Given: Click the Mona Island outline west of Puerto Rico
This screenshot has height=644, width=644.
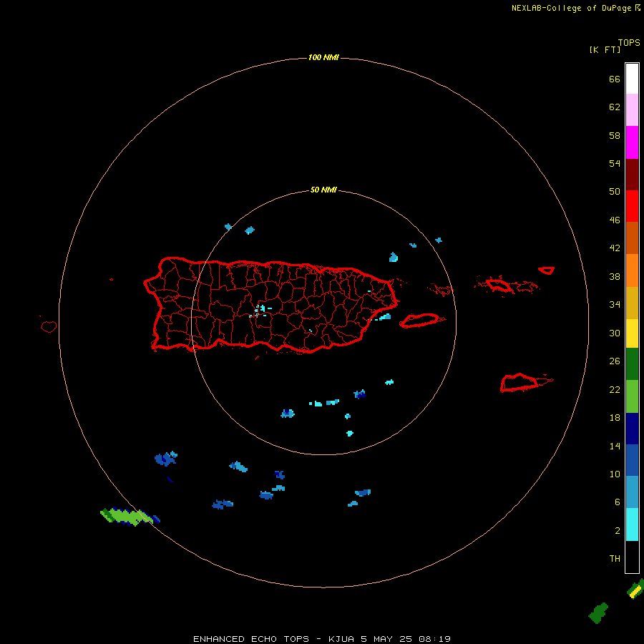Looking at the screenshot, I should pos(49,326).
